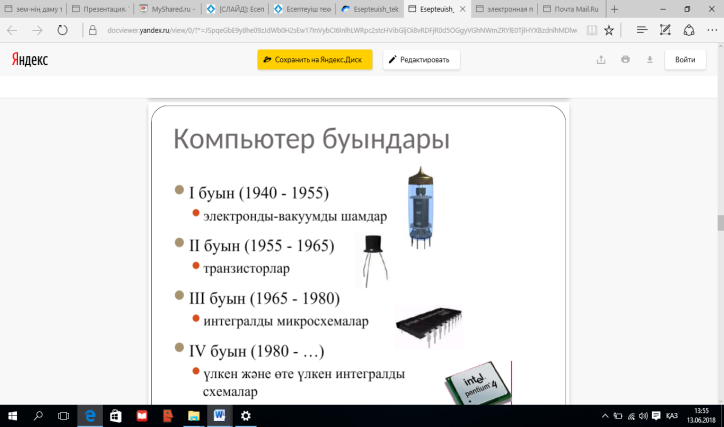The height and width of the screenshot is (427, 724).
Task: Open Settings gear on taskbar
Action: pyautogui.click(x=246, y=416)
